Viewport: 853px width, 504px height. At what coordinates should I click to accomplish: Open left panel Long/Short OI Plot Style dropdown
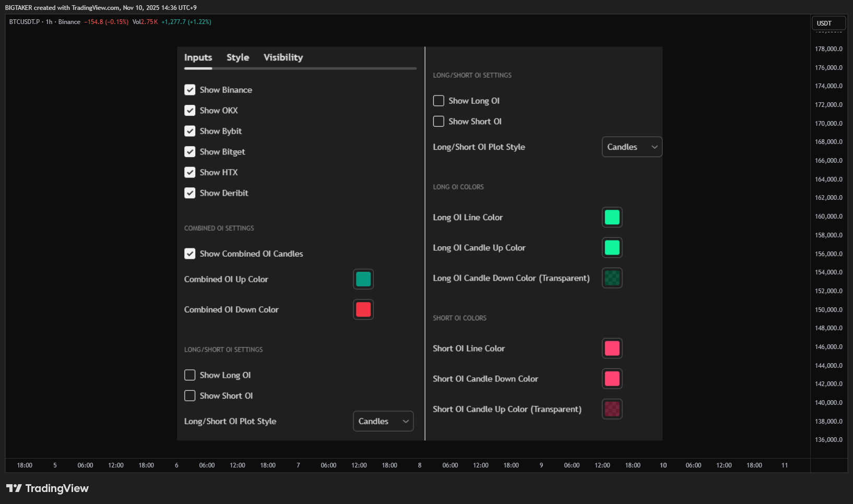click(383, 421)
